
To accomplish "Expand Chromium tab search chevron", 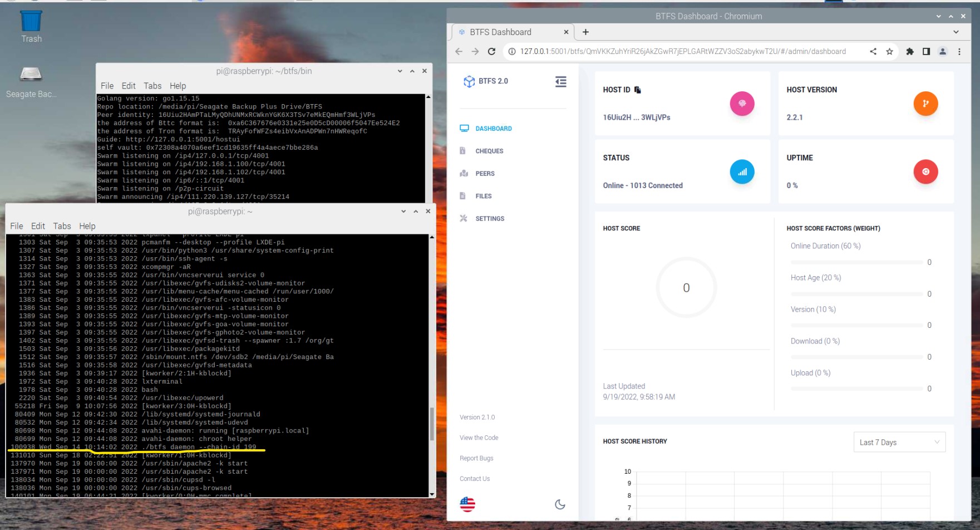I will (x=956, y=32).
